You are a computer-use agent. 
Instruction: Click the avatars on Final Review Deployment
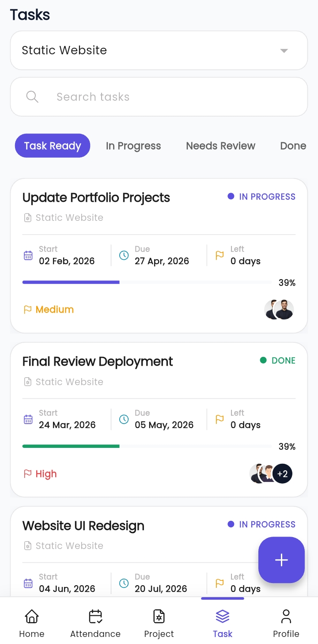(x=271, y=474)
